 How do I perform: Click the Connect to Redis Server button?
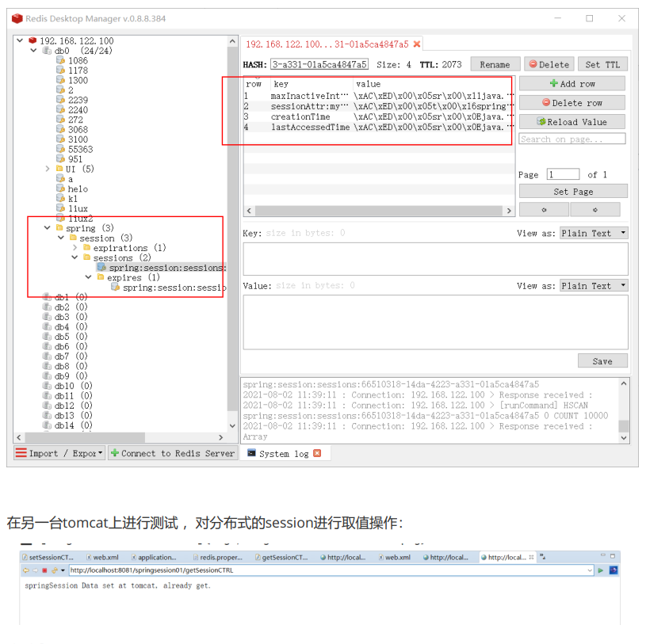tap(173, 453)
